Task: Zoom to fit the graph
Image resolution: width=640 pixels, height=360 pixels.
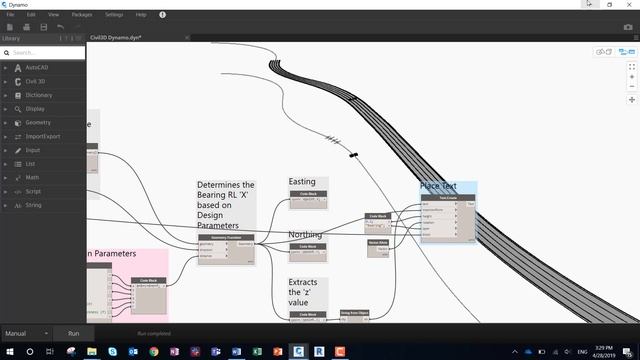Action: (x=632, y=67)
